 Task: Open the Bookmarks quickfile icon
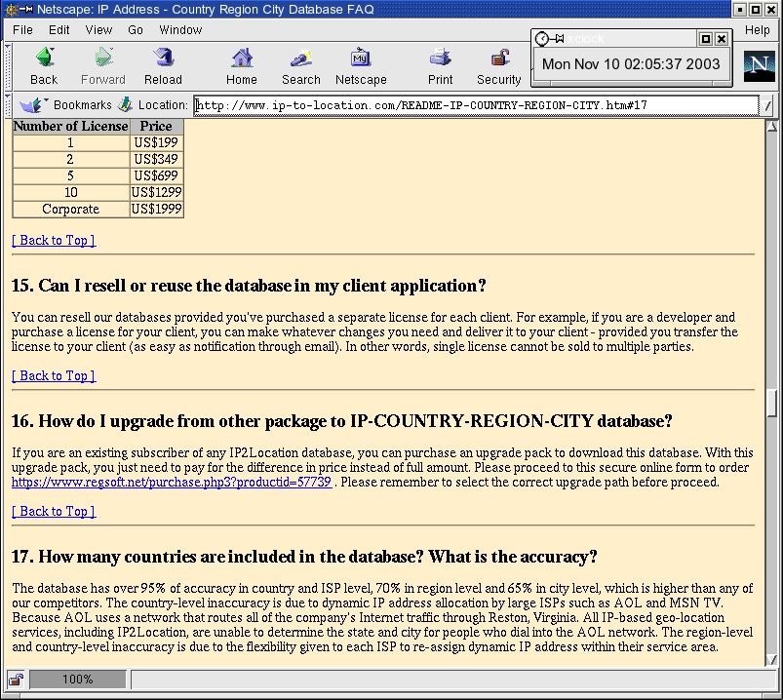[33, 105]
